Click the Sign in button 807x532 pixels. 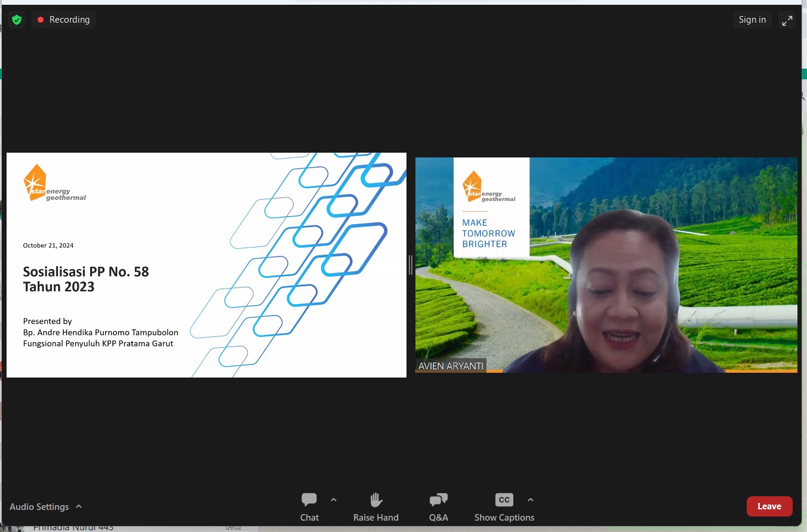pyautogui.click(x=752, y=20)
